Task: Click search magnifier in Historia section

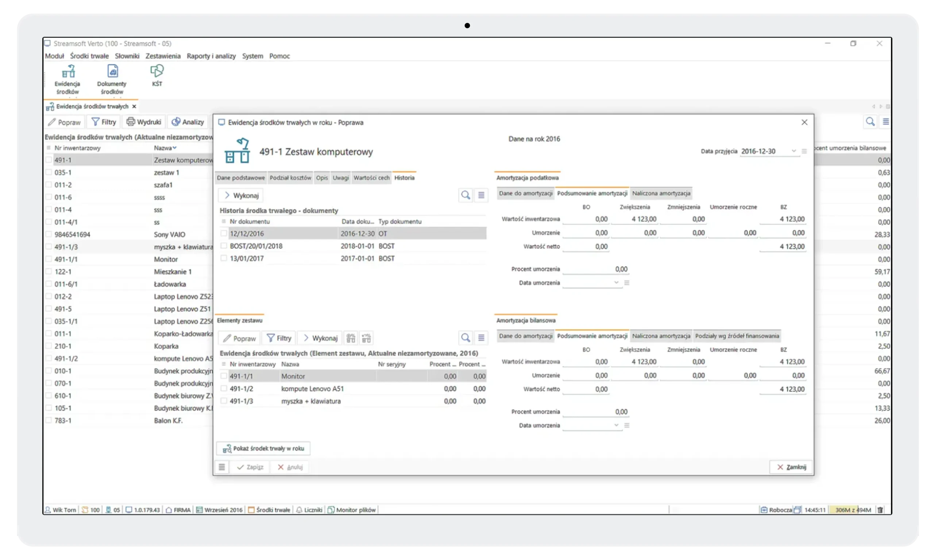Action: click(x=465, y=195)
